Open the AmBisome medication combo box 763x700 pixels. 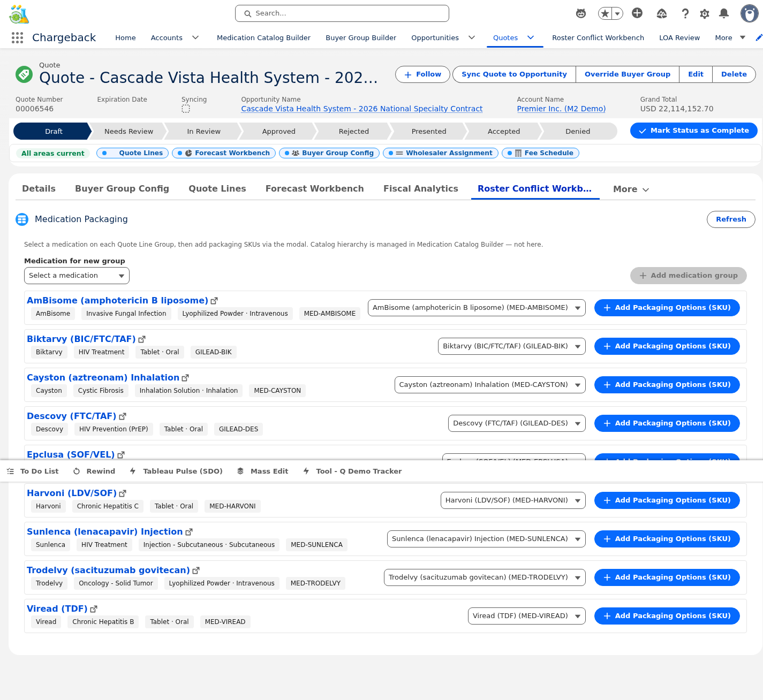point(477,308)
